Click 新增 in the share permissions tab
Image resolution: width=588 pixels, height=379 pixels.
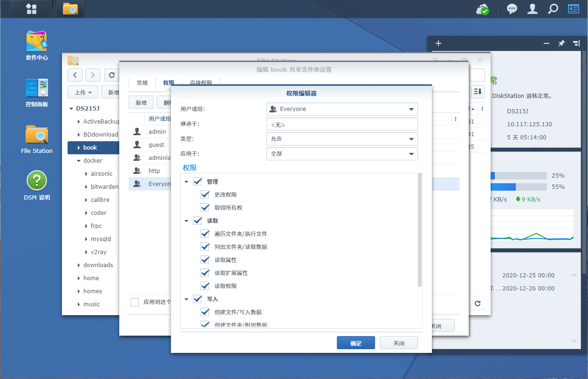pos(141,103)
